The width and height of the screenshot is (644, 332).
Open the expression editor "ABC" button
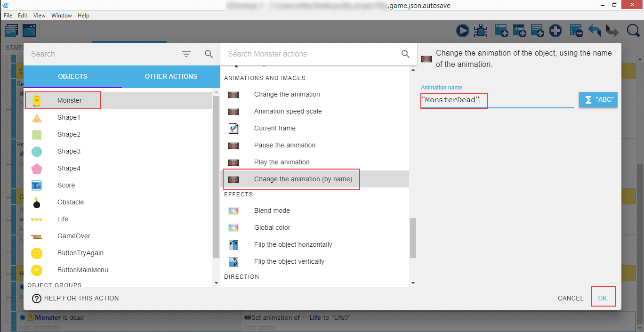[598, 100]
